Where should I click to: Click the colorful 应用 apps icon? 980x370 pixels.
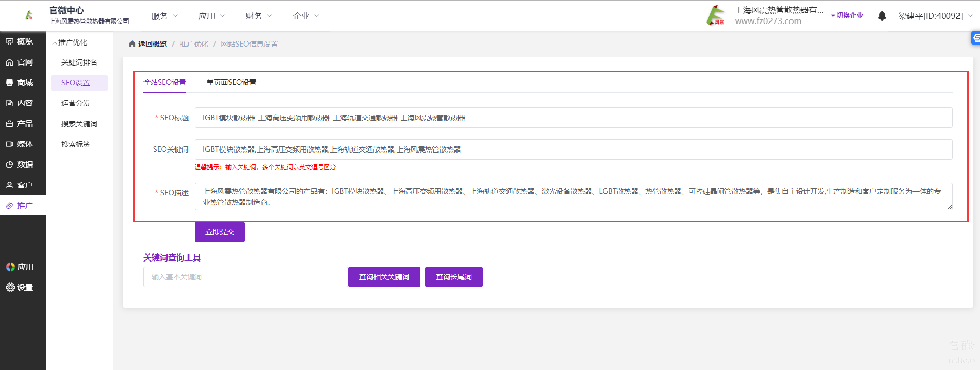pos(10,267)
